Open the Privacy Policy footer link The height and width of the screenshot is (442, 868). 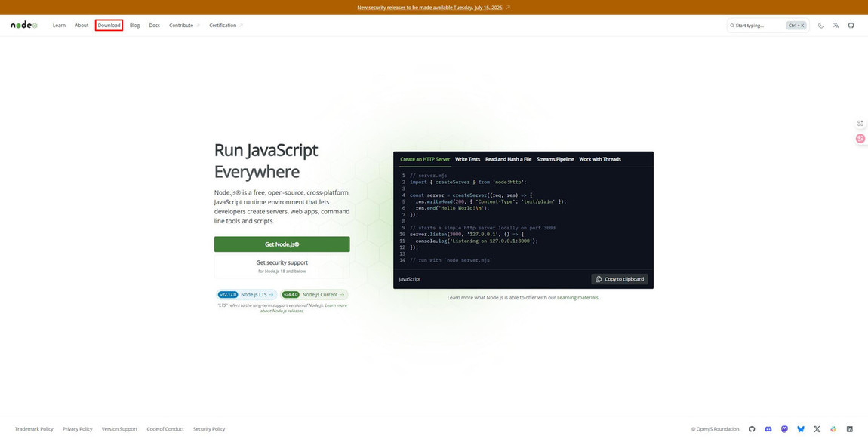click(x=78, y=429)
